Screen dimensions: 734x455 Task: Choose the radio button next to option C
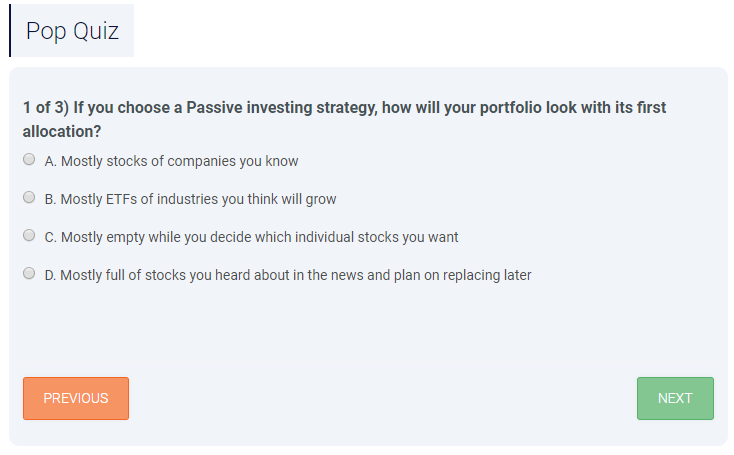(29, 235)
